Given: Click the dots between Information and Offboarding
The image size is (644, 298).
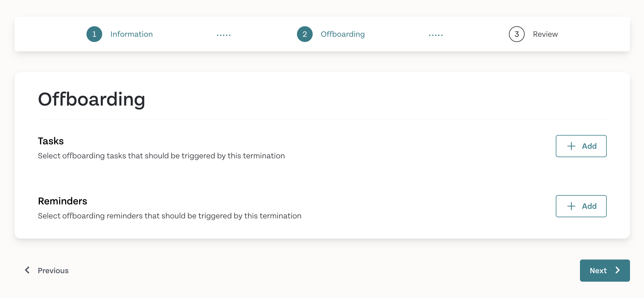Looking at the screenshot, I should click(224, 35).
